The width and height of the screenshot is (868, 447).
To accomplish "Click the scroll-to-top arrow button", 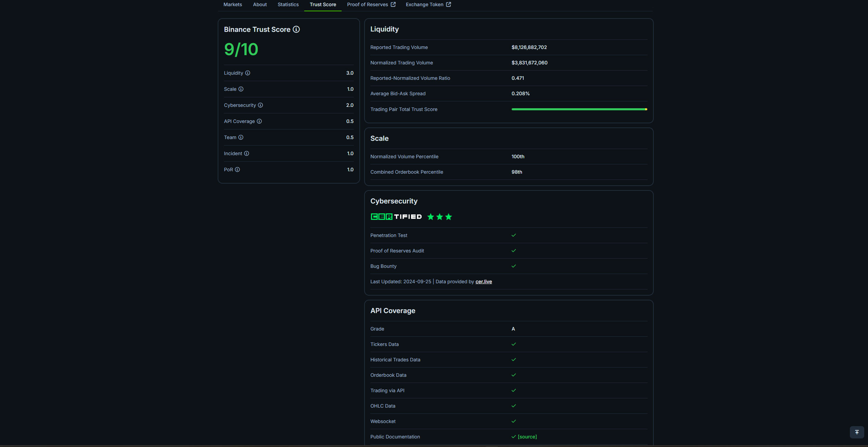I will (x=857, y=432).
